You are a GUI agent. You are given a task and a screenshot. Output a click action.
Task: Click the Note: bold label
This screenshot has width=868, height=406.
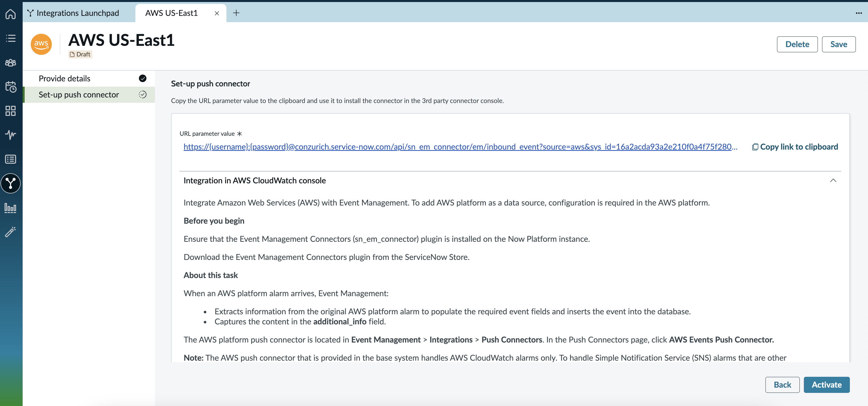click(194, 358)
